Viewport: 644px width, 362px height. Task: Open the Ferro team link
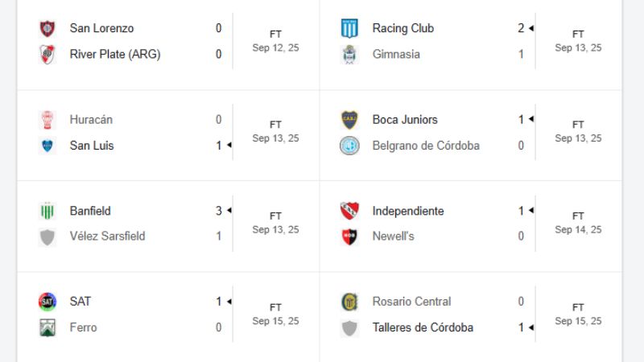point(83,327)
